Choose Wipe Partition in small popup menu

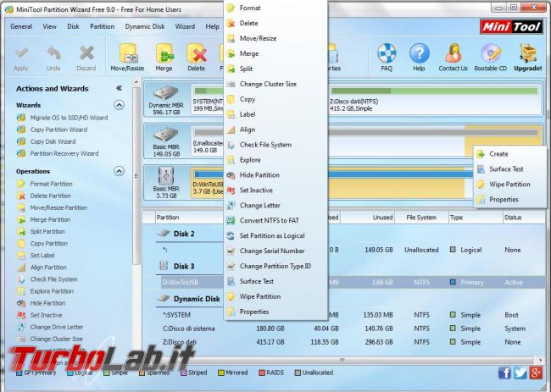coord(509,185)
